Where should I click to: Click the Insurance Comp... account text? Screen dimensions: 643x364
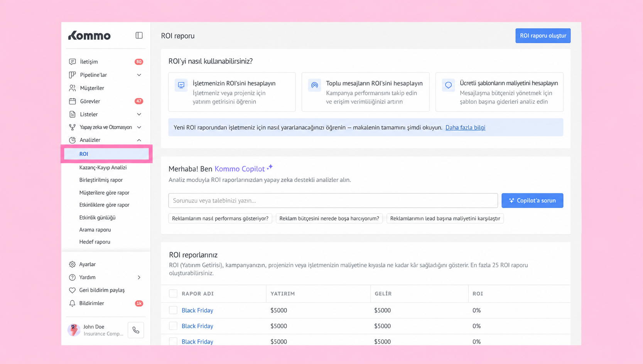pos(103,334)
